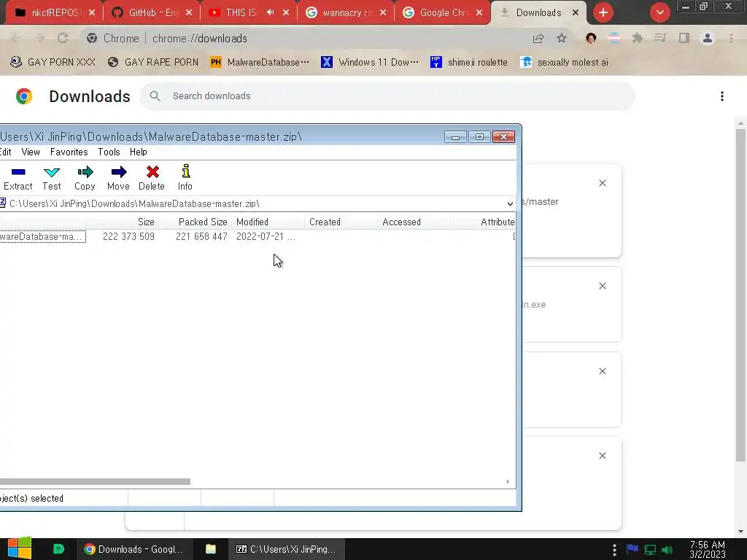Show hidden system tray icons
Image resolution: width=747 pixels, height=560 pixels.
coord(614,550)
